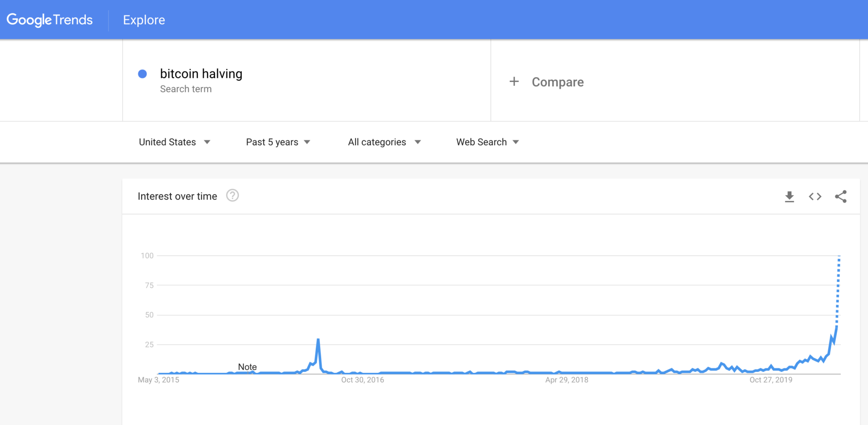Viewport: 868px width, 425px height.
Task: Click the Apr 29, 2018 axis label
Action: pyautogui.click(x=566, y=380)
